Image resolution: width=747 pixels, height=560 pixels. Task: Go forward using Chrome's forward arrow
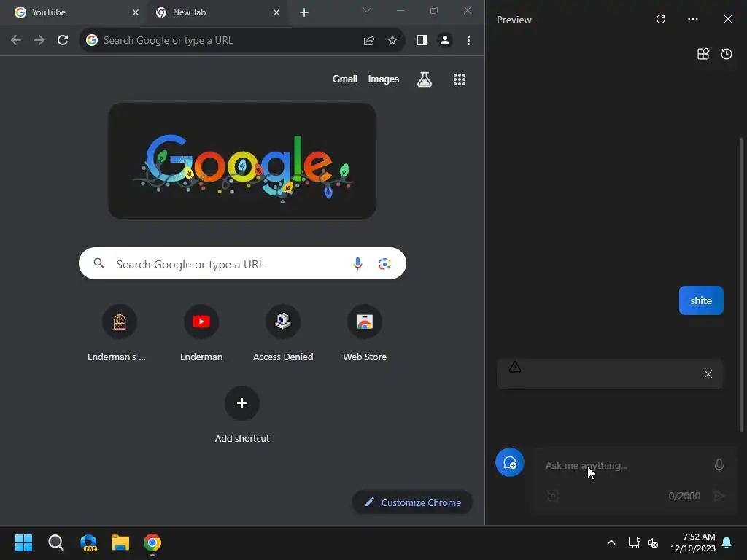click(x=39, y=41)
